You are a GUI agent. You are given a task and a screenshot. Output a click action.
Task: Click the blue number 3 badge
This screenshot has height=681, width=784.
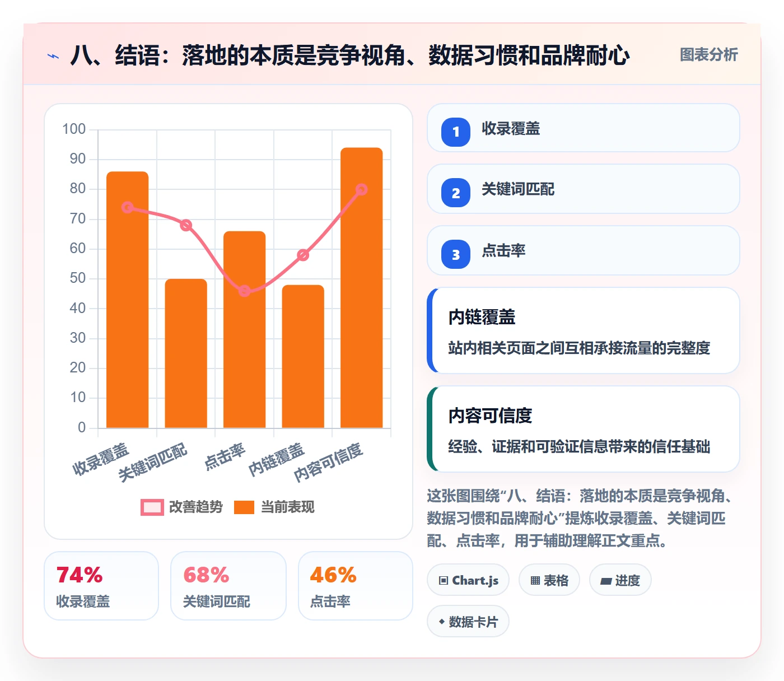[456, 254]
